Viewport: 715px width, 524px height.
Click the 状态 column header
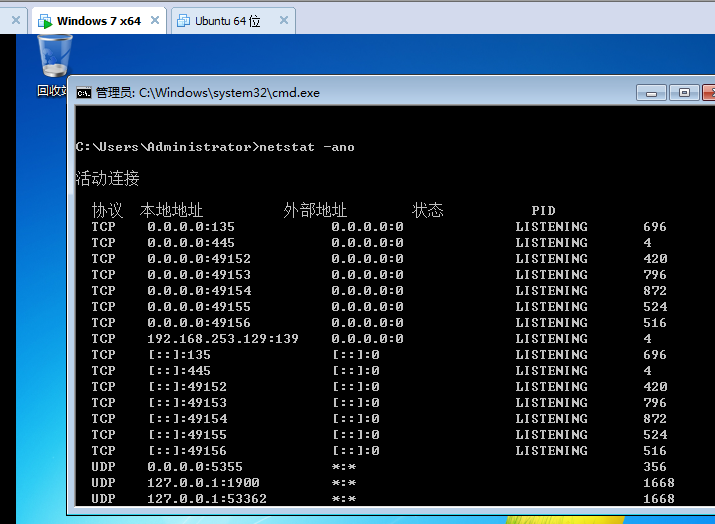[427, 210]
